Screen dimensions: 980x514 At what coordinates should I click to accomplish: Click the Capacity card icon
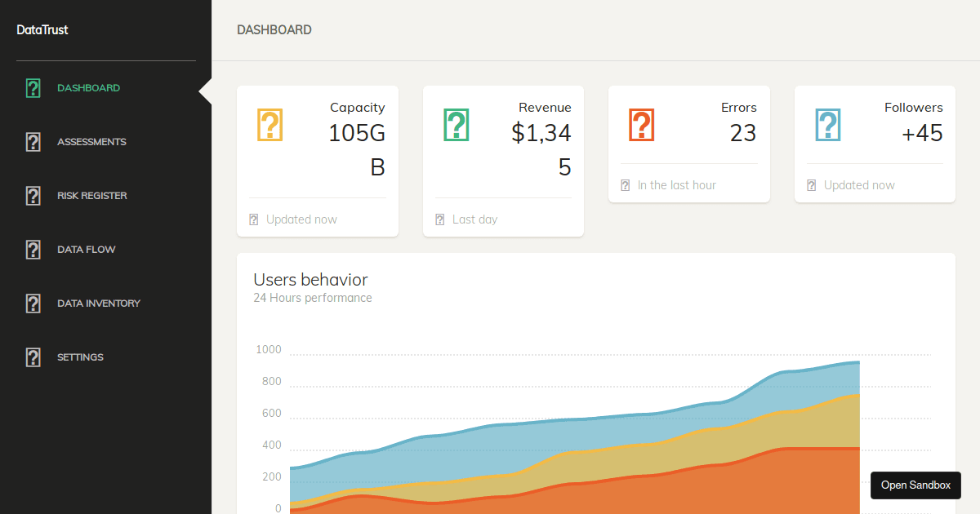point(269,124)
